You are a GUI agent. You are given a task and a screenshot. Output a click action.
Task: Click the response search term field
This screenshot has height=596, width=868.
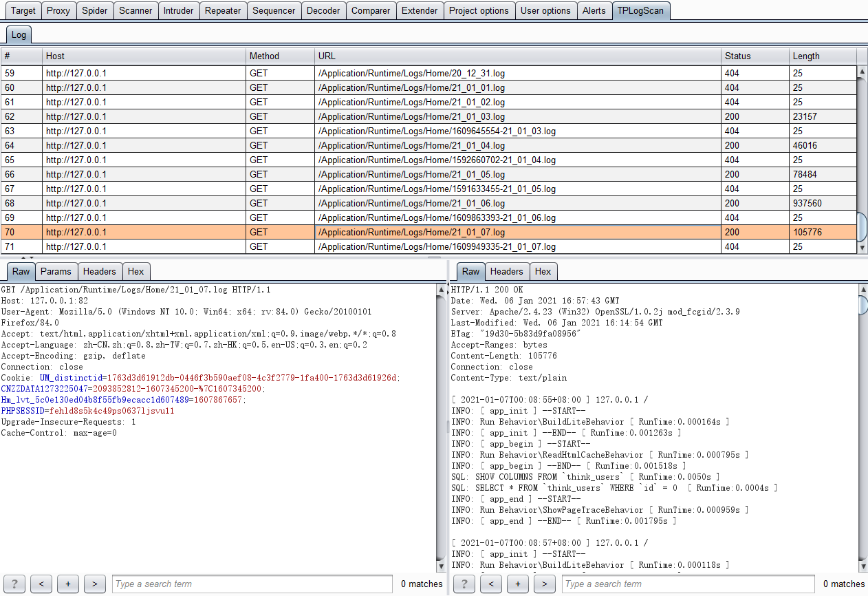pos(689,584)
